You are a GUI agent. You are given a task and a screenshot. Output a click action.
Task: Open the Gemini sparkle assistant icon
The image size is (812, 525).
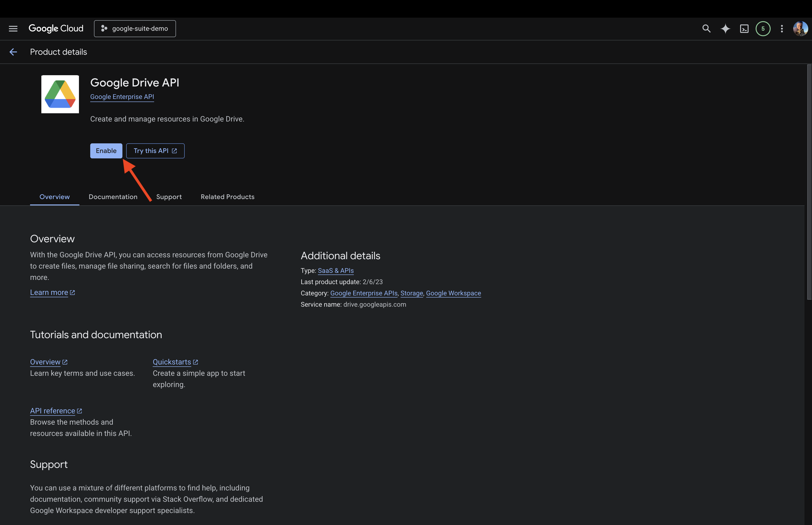click(726, 29)
